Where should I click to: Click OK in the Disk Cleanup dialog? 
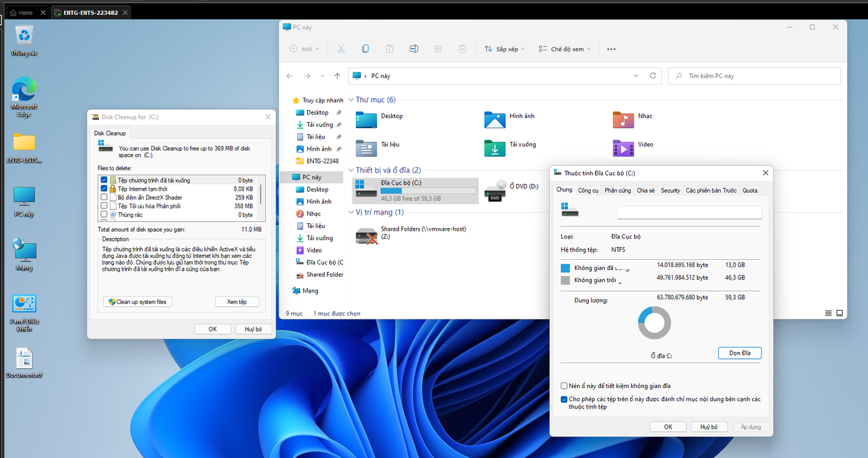[x=212, y=329]
